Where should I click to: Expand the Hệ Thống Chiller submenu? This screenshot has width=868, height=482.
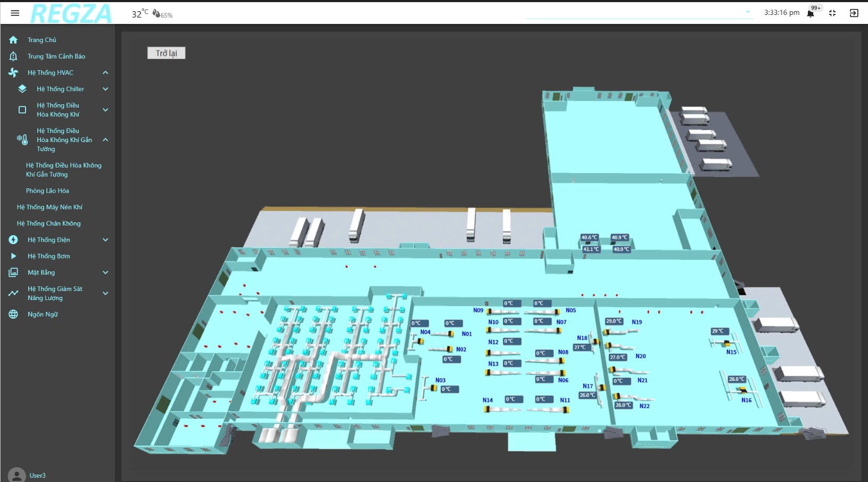click(x=105, y=89)
